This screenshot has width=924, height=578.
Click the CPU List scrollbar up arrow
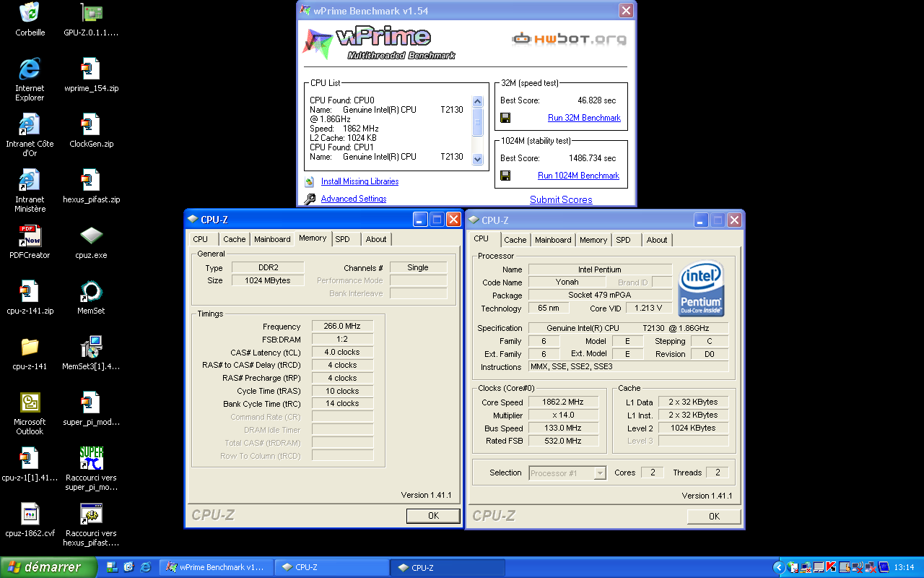click(x=477, y=102)
